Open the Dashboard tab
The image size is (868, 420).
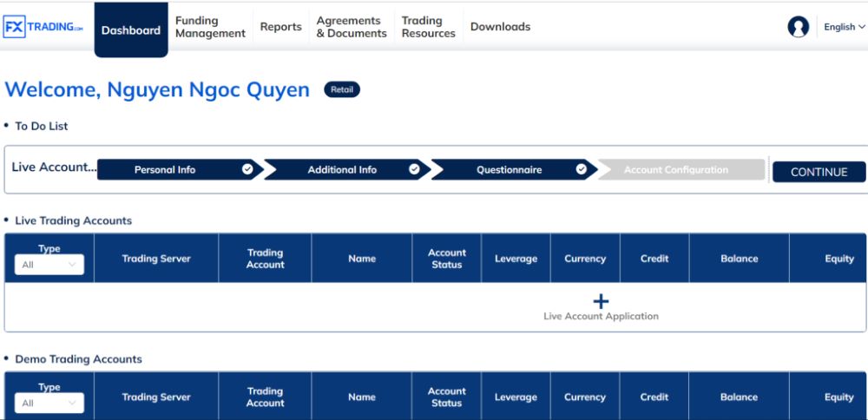coord(131,30)
